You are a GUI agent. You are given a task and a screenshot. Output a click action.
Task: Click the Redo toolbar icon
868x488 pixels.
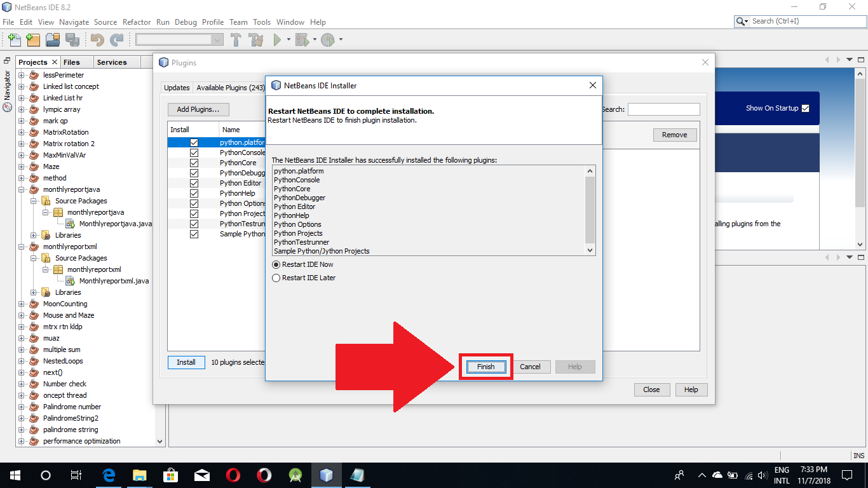116,40
